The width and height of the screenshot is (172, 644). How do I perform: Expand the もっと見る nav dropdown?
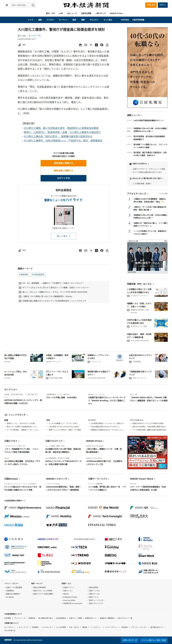pyautogui.click(x=109, y=20)
